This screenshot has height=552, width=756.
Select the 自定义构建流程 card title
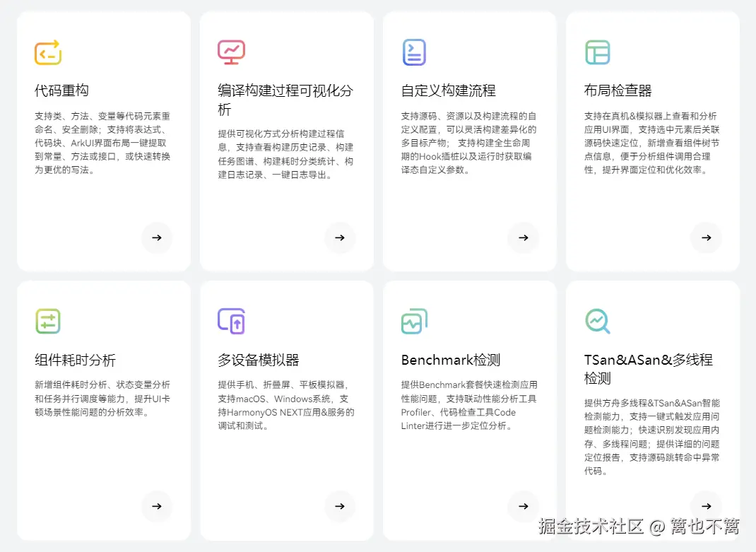tap(449, 90)
